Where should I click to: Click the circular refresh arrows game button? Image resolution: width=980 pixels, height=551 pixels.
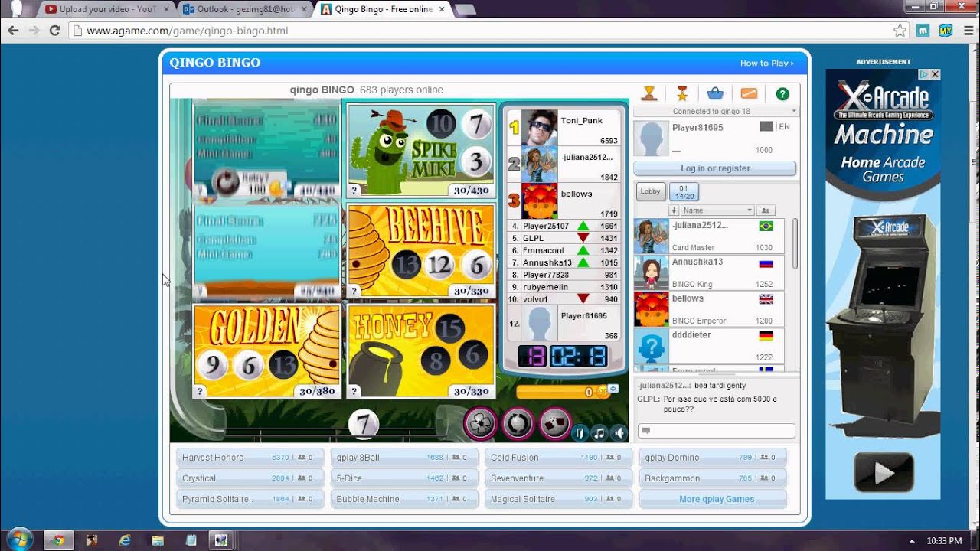(x=518, y=422)
